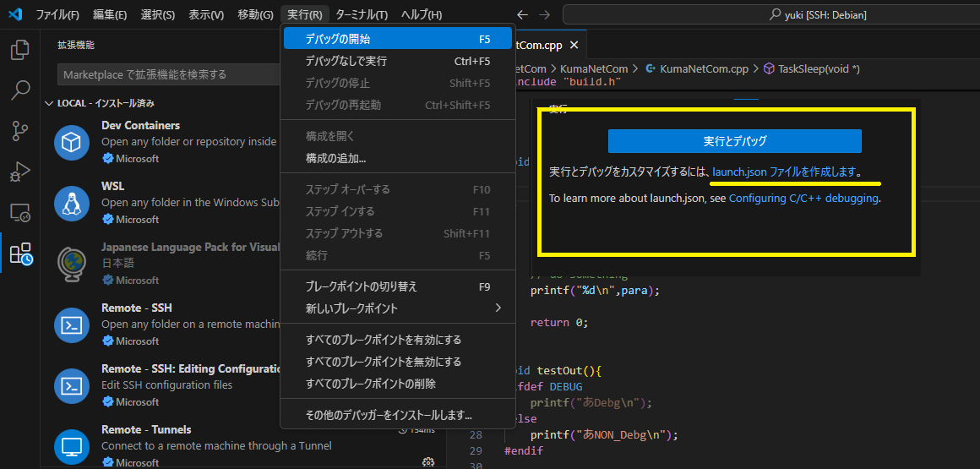Open the Source Control view icon

(x=20, y=131)
